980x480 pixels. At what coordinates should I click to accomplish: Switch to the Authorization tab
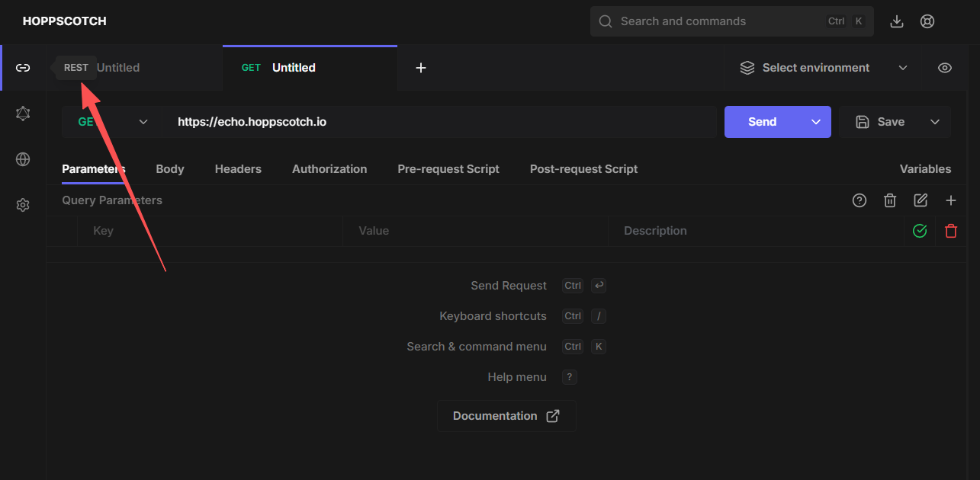(329, 169)
